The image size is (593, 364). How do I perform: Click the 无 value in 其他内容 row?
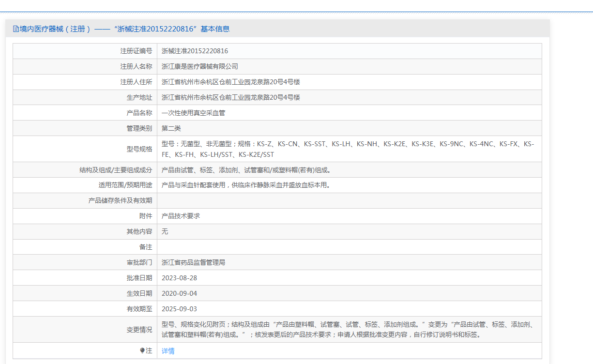[165, 232]
